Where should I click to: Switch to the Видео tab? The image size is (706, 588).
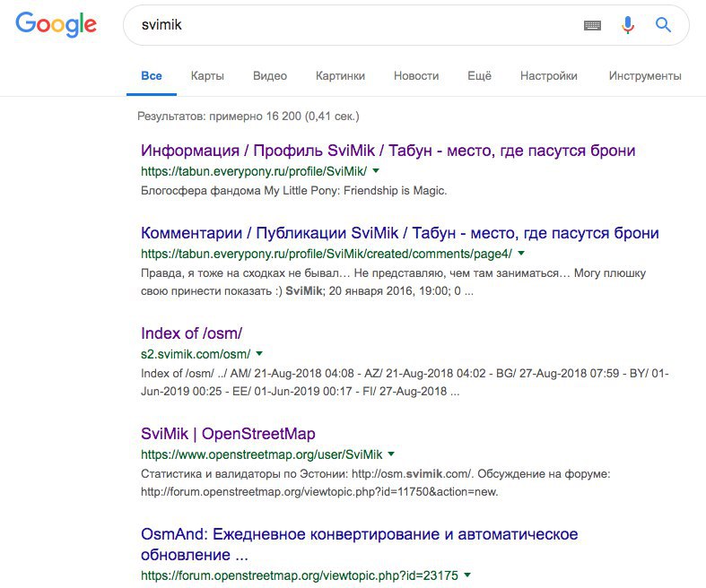pos(270,75)
